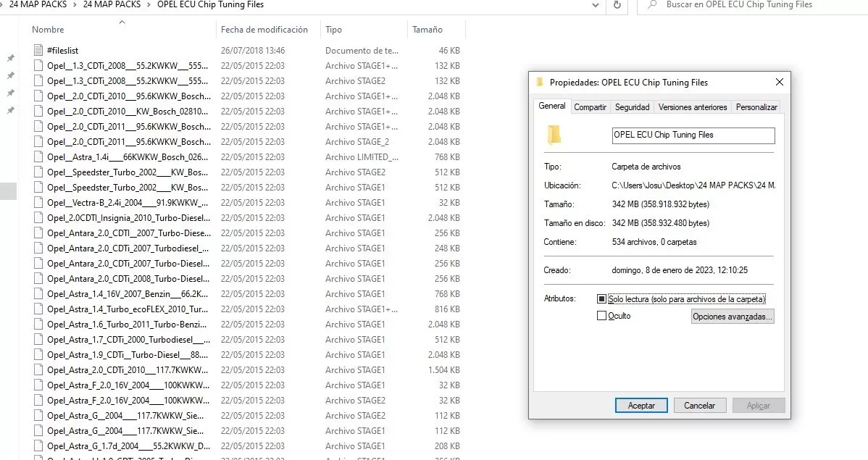This screenshot has width=868, height=460.
Task: Click the file icon of the Opel__Astra_1.4i row
Action: (38, 157)
